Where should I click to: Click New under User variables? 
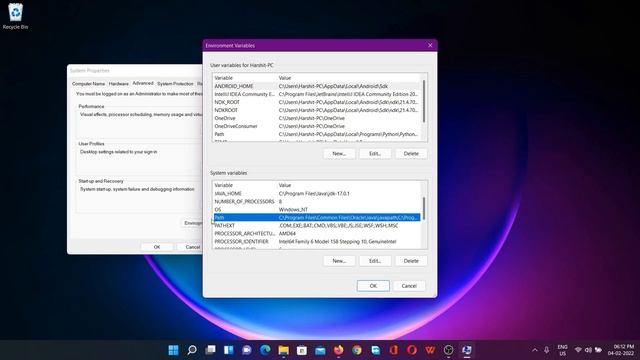point(339,153)
